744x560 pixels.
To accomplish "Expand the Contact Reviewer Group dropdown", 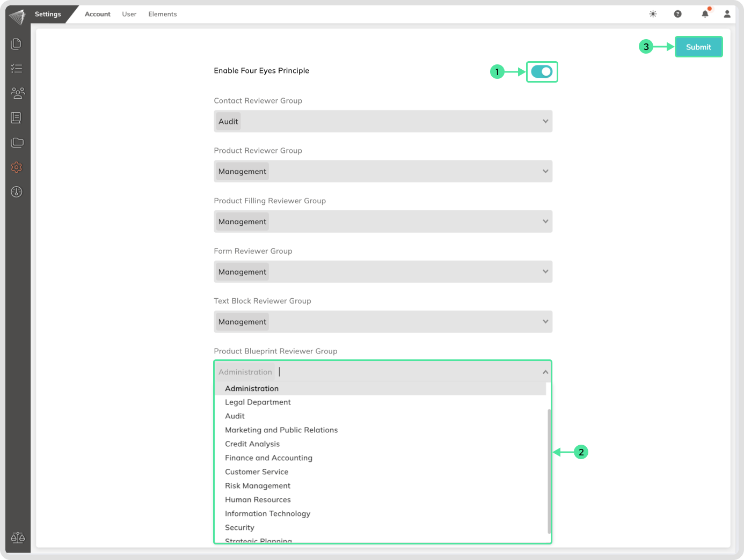I will coord(545,121).
